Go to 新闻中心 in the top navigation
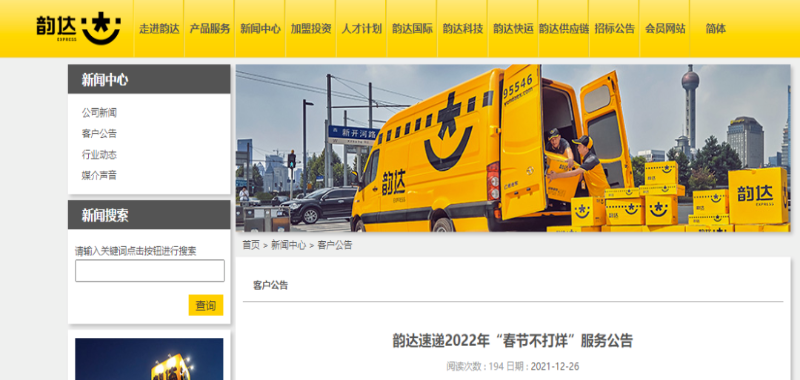The image size is (800, 380). (x=260, y=29)
